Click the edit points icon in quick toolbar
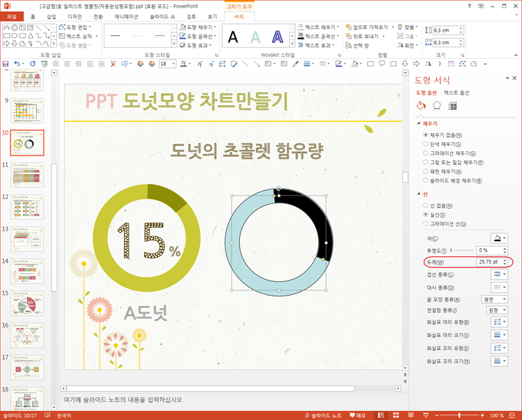This screenshot has height=420, width=522. [463, 64]
